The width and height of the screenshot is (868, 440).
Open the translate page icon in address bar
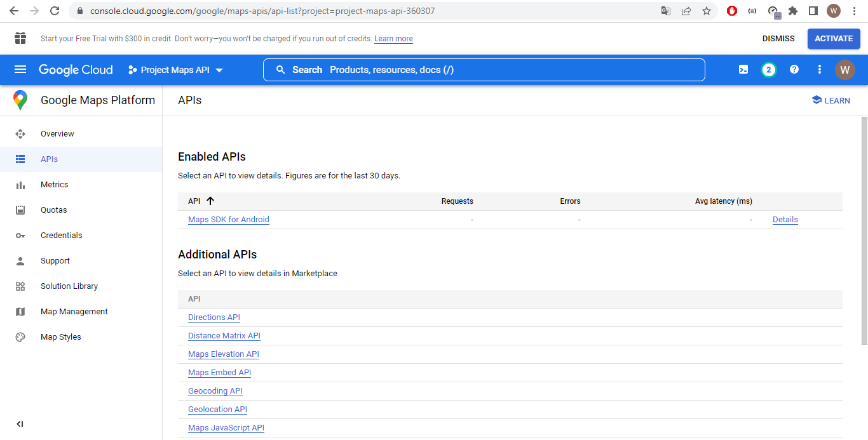(666, 11)
